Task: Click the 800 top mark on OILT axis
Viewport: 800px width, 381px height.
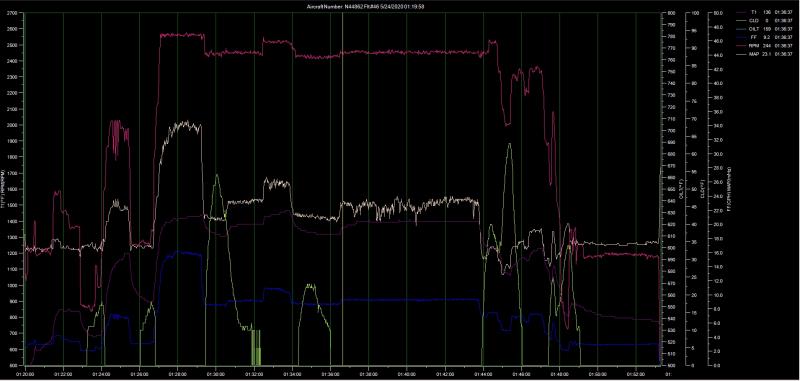Action: click(670, 13)
